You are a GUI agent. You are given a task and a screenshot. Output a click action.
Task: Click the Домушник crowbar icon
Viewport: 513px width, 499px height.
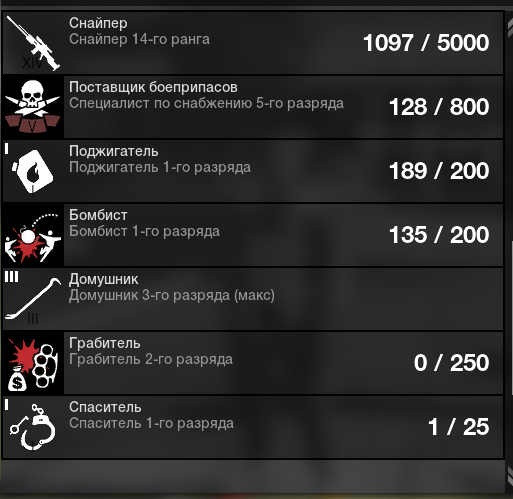point(33,299)
